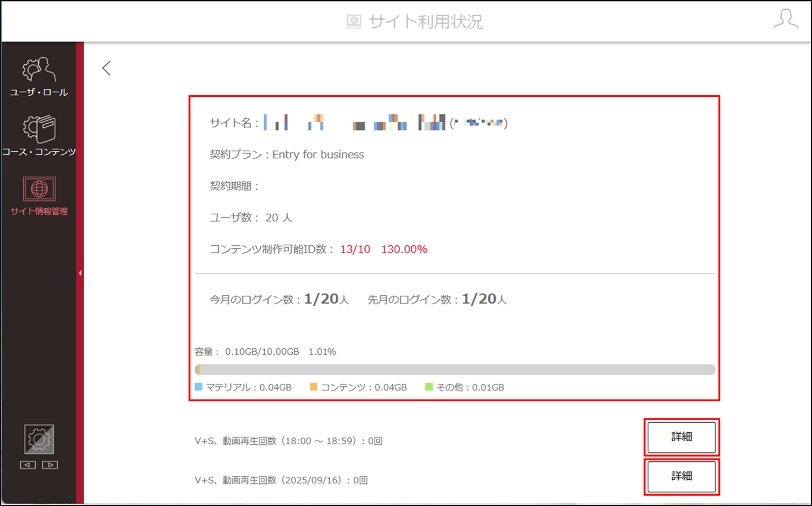Screen dimensions: 812x506
Task: Collapse the sidebar with the small arrow handle
Action: coord(80,273)
